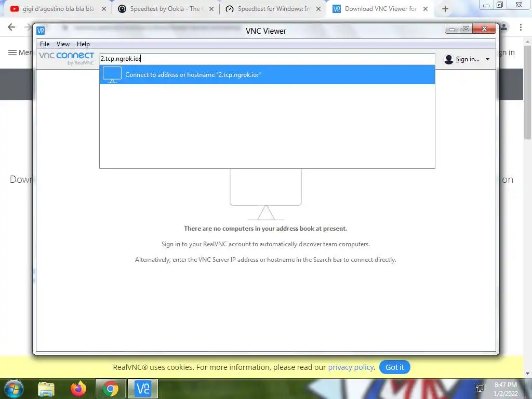The image size is (532, 399).
Task: Click the network tray icon
Action: pyautogui.click(x=480, y=389)
